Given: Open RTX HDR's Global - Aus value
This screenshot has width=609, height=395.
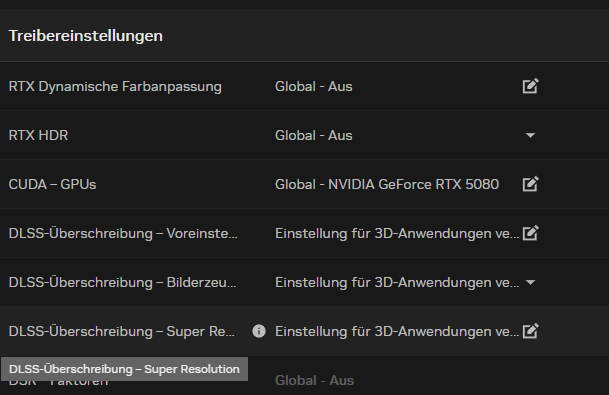Looking at the screenshot, I should [313, 135].
